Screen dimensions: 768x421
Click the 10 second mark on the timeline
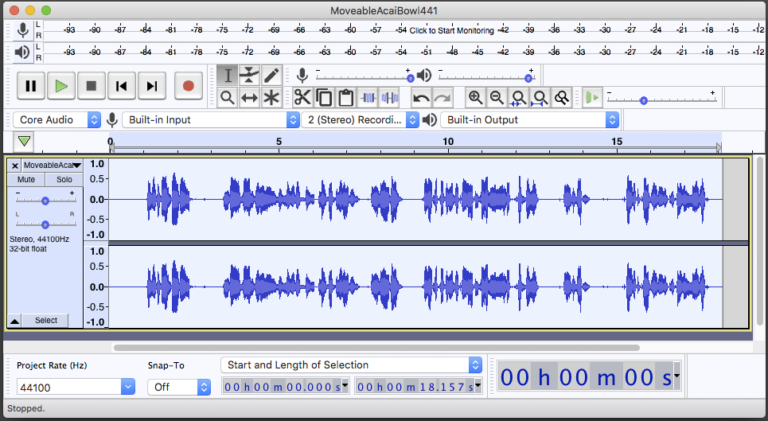click(x=448, y=141)
